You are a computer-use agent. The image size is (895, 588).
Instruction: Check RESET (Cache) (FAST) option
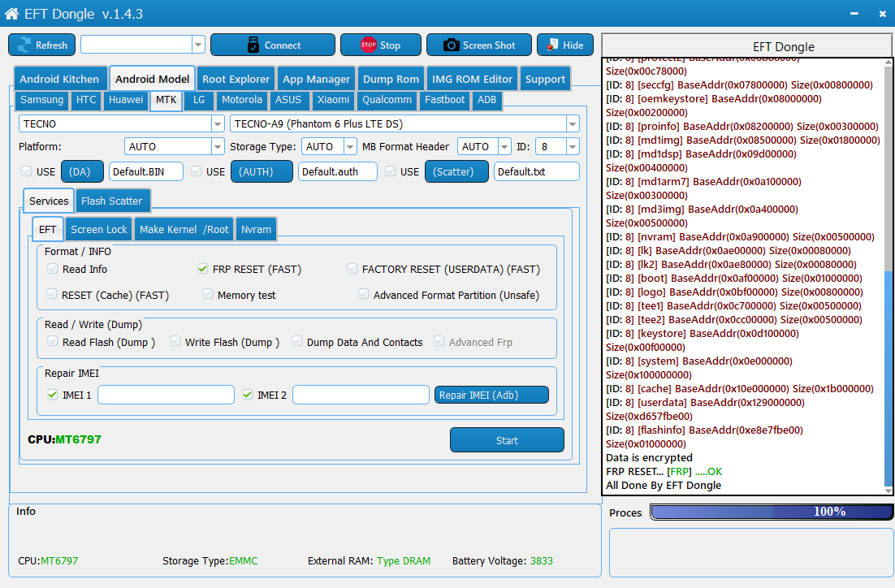click(52, 294)
